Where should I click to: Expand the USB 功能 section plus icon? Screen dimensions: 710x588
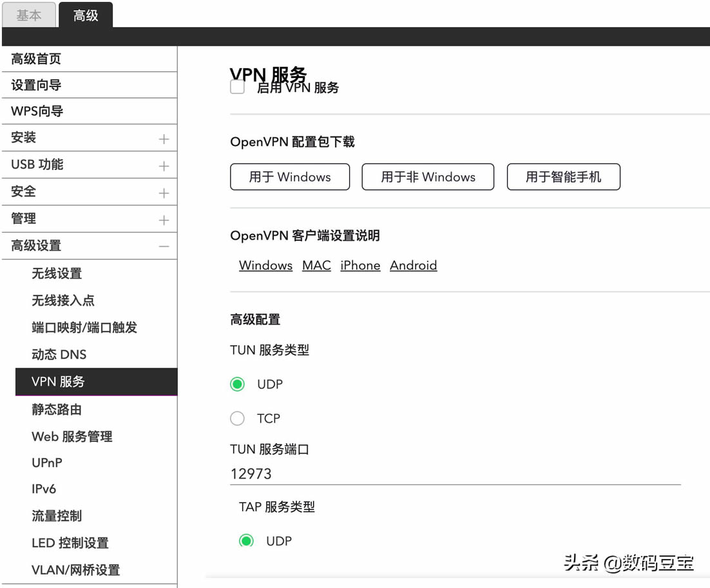(164, 166)
